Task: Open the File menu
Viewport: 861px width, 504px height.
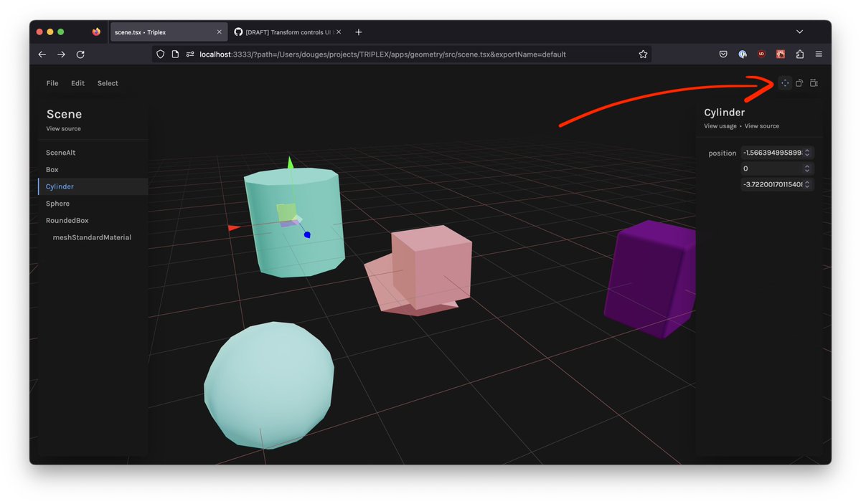Action: [52, 83]
